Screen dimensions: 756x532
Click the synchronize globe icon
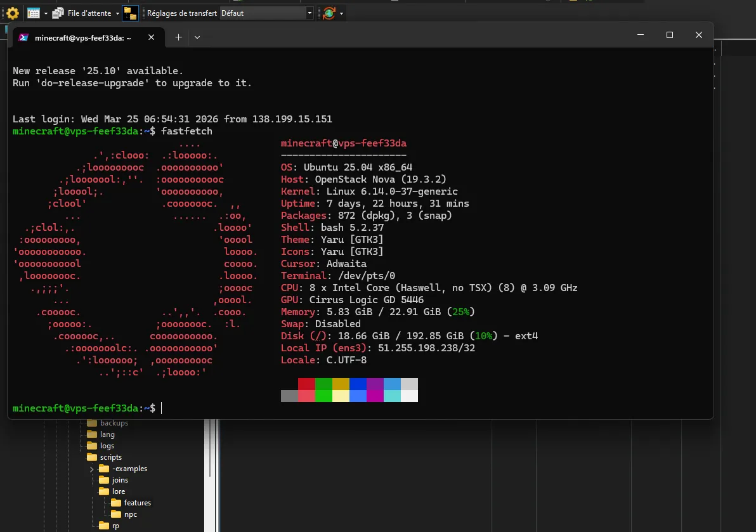329,13
